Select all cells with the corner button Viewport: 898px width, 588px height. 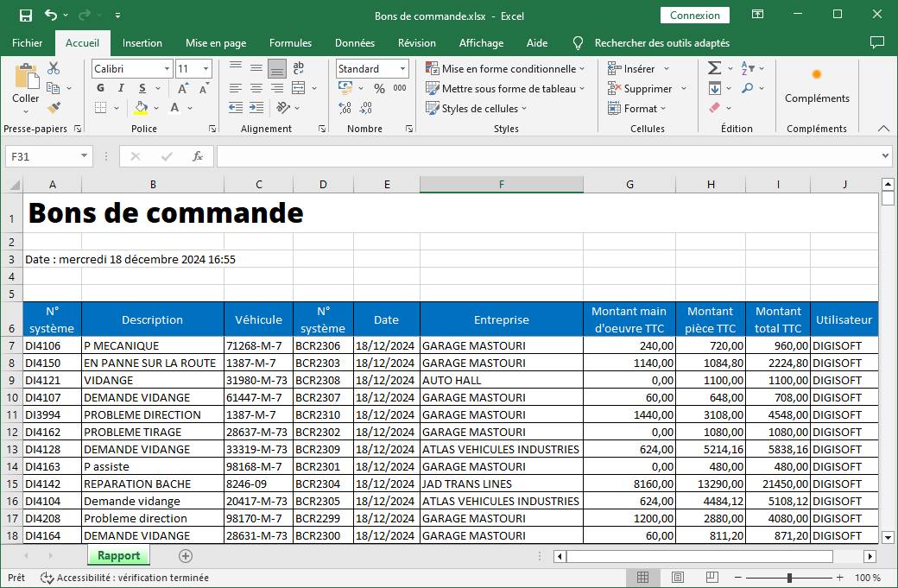click(13, 185)
